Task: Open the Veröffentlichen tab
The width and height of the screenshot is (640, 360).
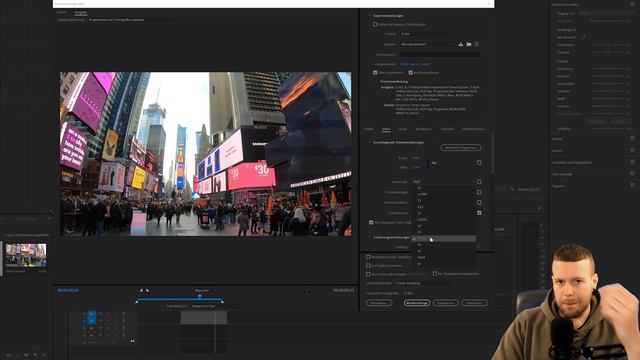Action: 473,129
